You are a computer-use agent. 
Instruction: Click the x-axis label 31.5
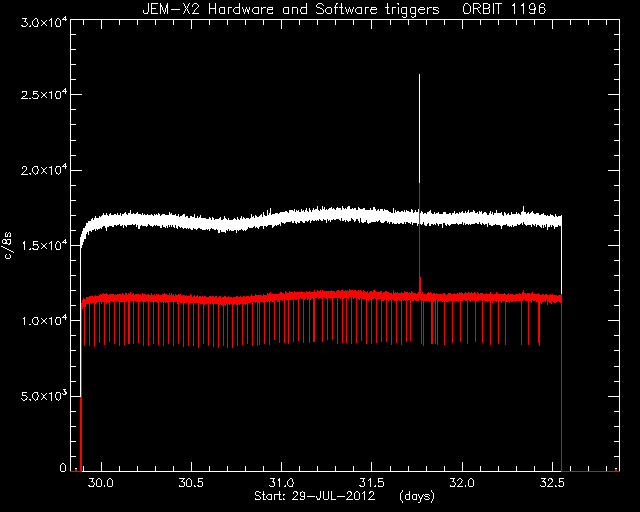[371, 483]
